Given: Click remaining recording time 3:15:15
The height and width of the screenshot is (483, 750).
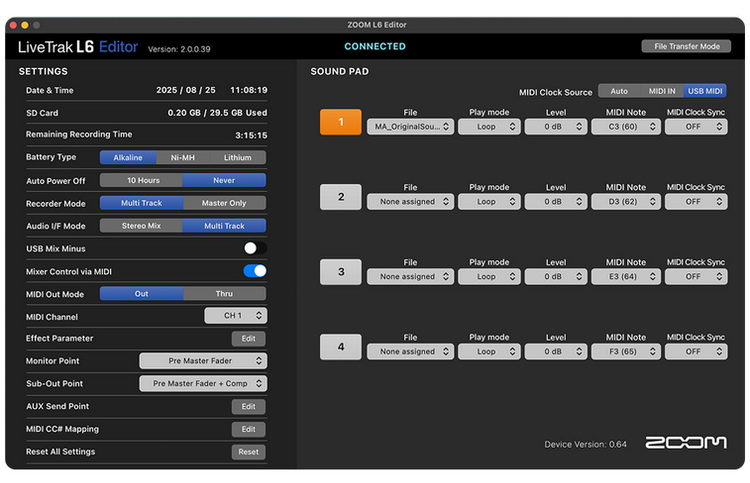Looking at the screenshot, I should click(x=251, y=135).
